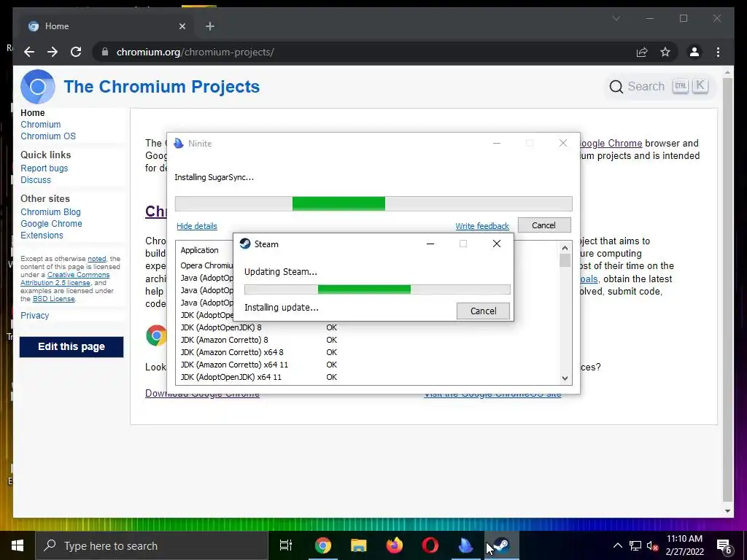The height and width of the screenshot is (560, 747).
Task: Open File Explorer from taskbar
Action: 359,545
